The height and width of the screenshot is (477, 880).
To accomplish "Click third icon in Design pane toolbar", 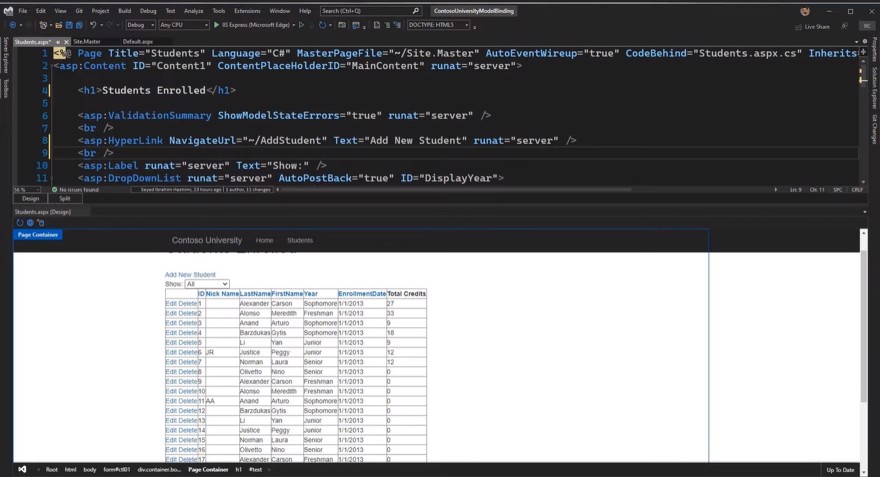I will click(x=40, y=223).
